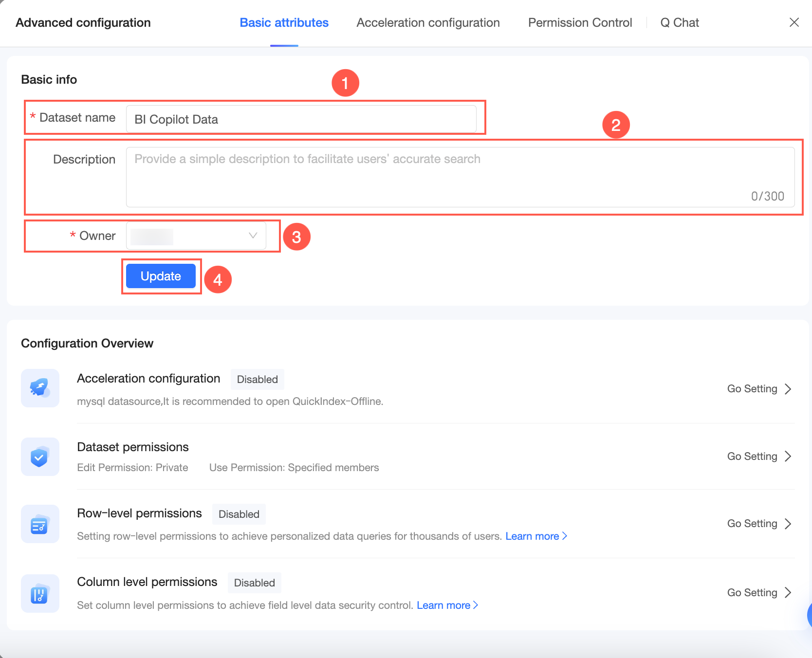Open the Column level permissions Learn more link
Viewport: 812px width, 658px height.
[447, 605]
